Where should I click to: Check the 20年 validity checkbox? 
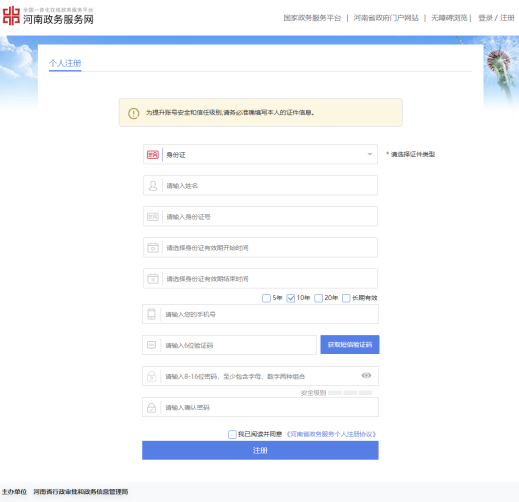click(x=319, y=298)
